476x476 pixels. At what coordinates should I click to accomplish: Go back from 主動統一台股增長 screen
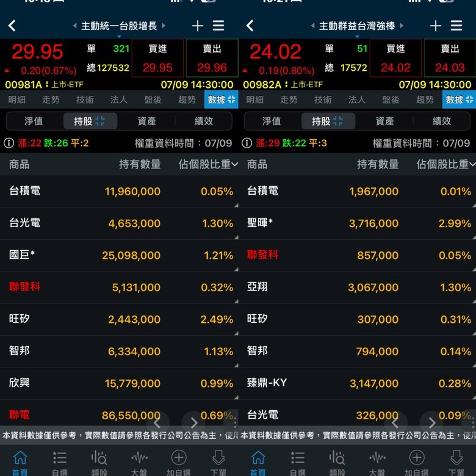coord(12,26)
